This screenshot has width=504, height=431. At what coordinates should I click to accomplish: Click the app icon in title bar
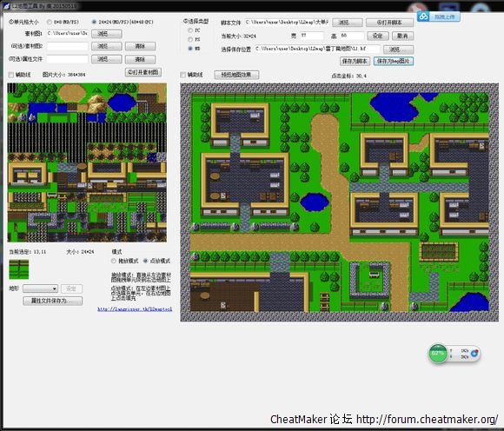[x=6, y=6]
